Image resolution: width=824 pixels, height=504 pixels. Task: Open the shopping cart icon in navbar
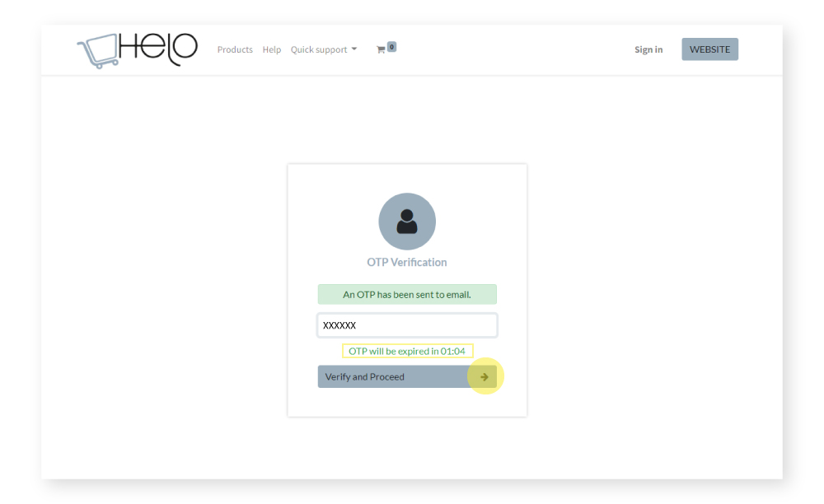coord(381,49)
